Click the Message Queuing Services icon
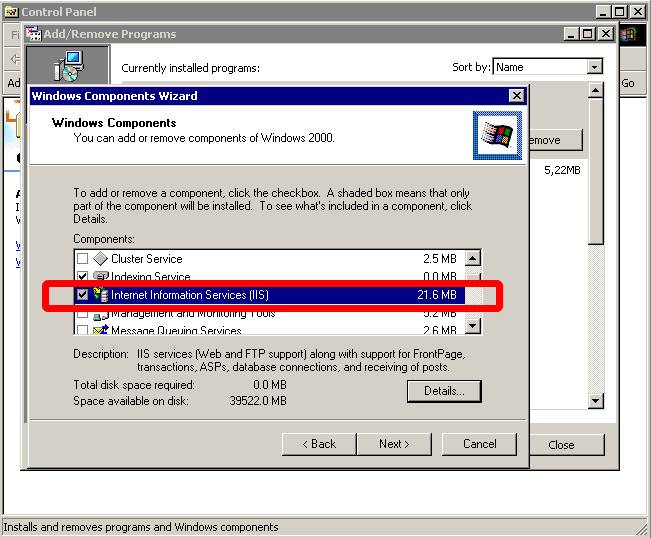 (x=100, y=330)
